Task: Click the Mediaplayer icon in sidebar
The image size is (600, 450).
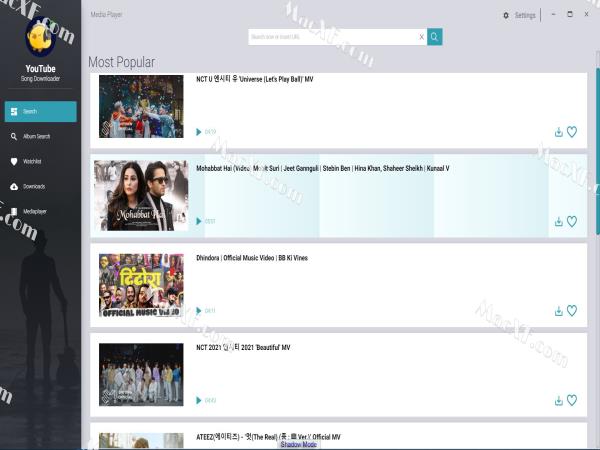Action: point(14,211)
